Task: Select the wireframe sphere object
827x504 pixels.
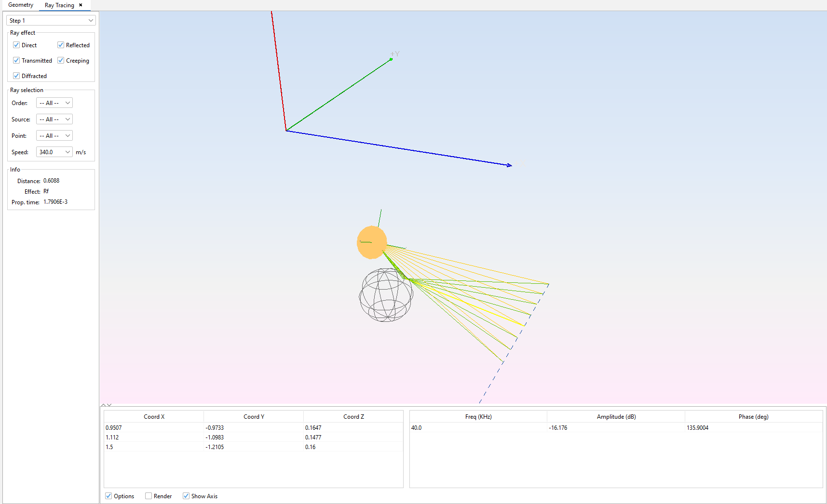Action: point(386,295)
